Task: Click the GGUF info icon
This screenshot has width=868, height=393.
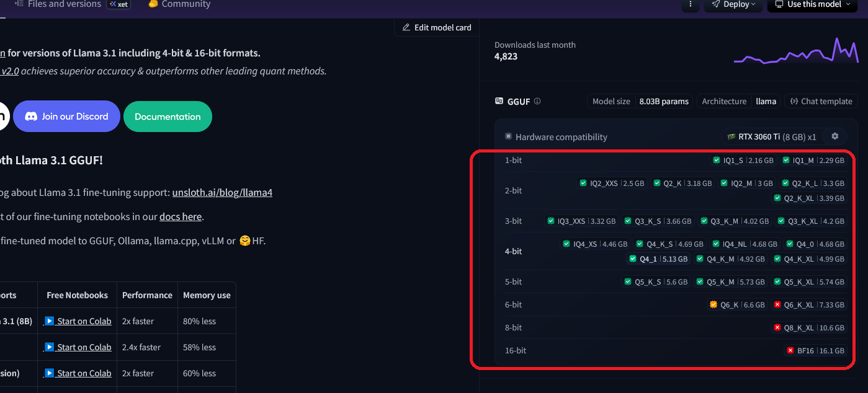Action: click(537, 101)
